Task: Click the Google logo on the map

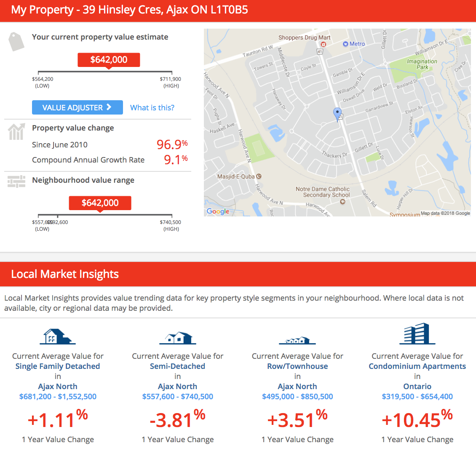Action: pyautogui.click(x=218, y=211)
